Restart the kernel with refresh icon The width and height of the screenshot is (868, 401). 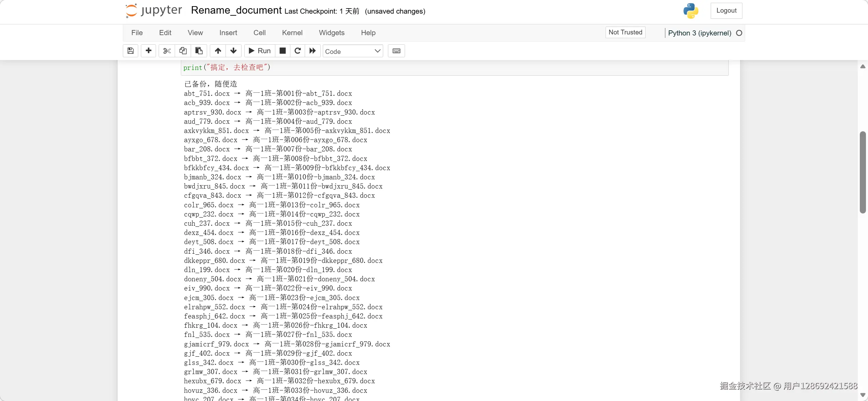coord(297,50)
